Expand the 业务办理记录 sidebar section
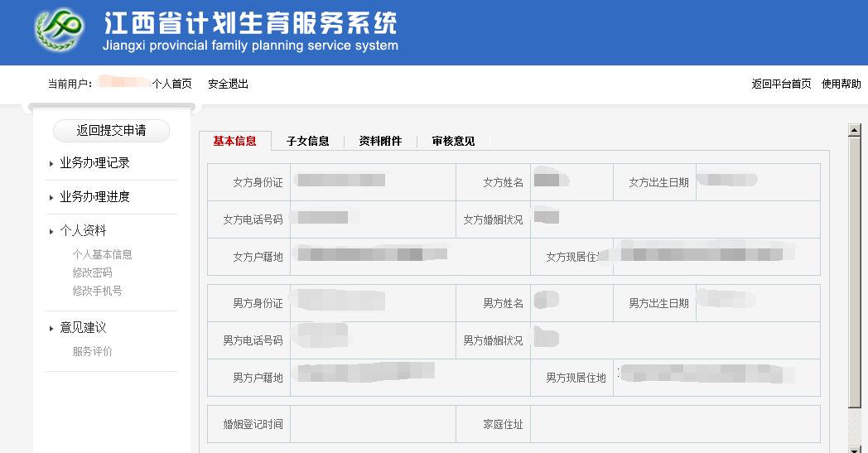868x453 pixels. 94,163
